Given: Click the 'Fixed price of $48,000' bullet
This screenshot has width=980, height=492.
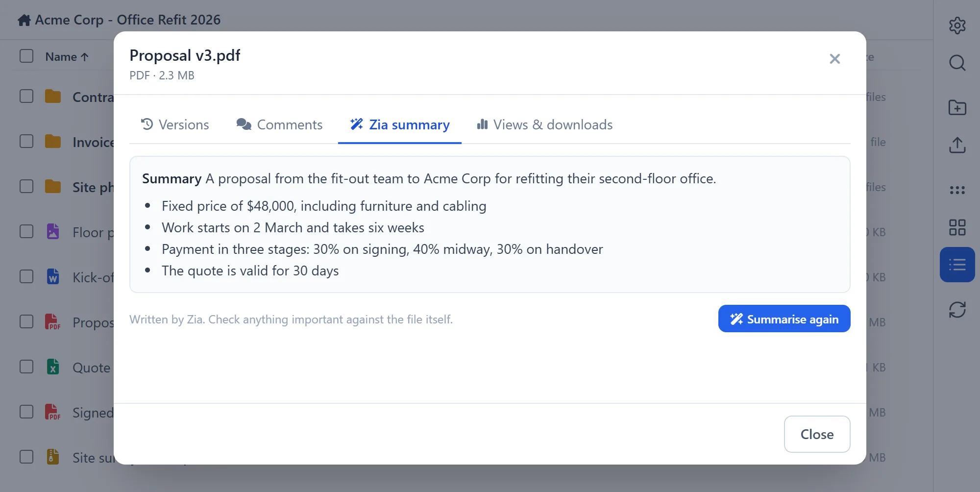Looking at the screenshot, I should click(324, 206).
